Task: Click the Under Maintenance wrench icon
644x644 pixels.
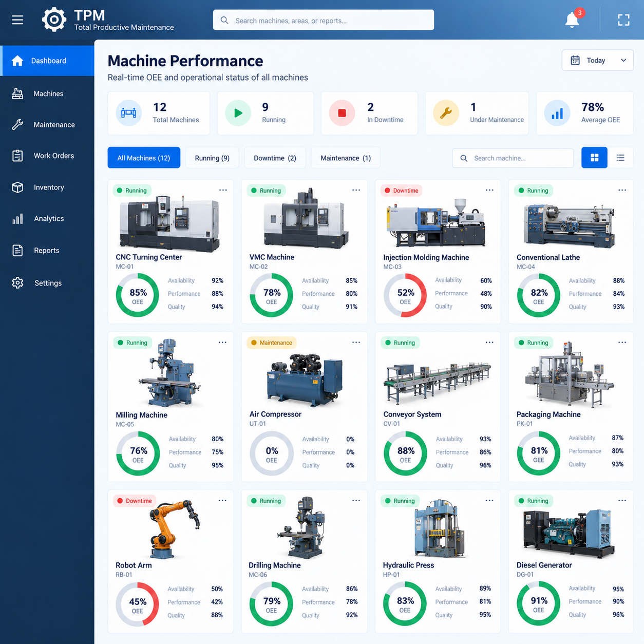Action: pos(446,113)
